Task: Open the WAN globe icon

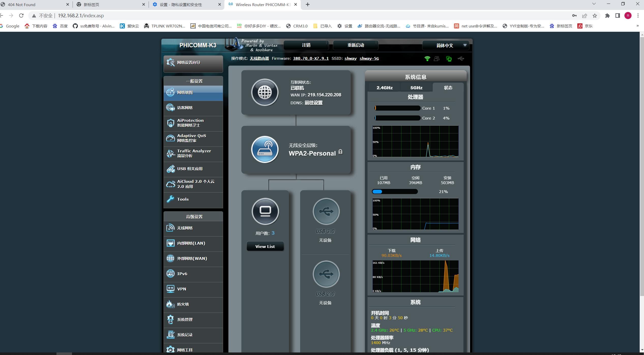Action: click(170, 258)
